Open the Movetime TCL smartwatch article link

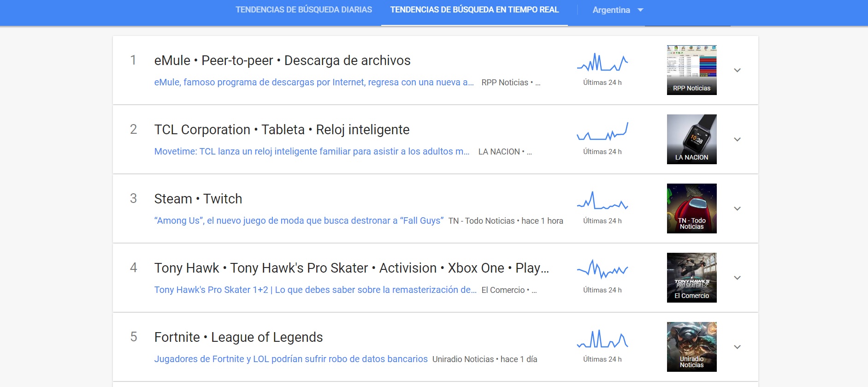coord(312,152)
